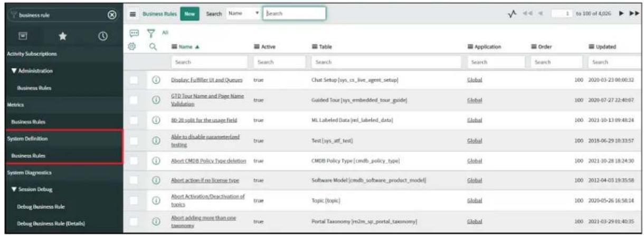Open Name column options menu icon
Screen dimensions: 644x235
[174, 48]
